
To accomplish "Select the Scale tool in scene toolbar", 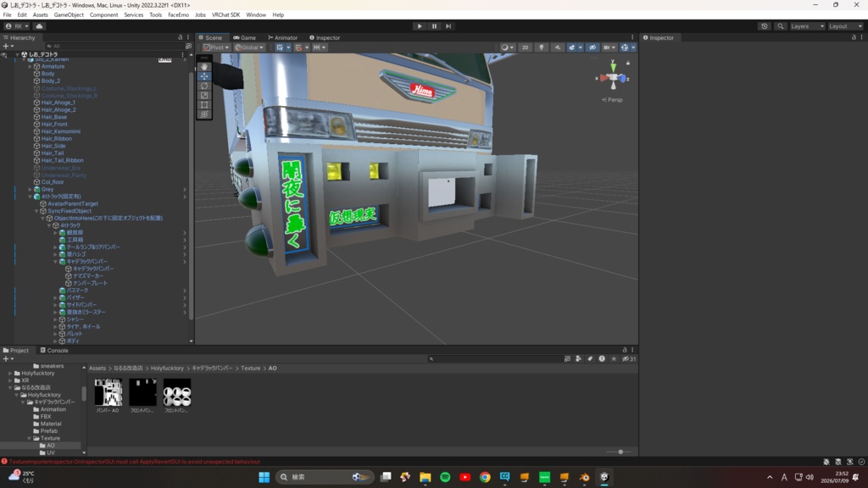I will click(204, 95).
